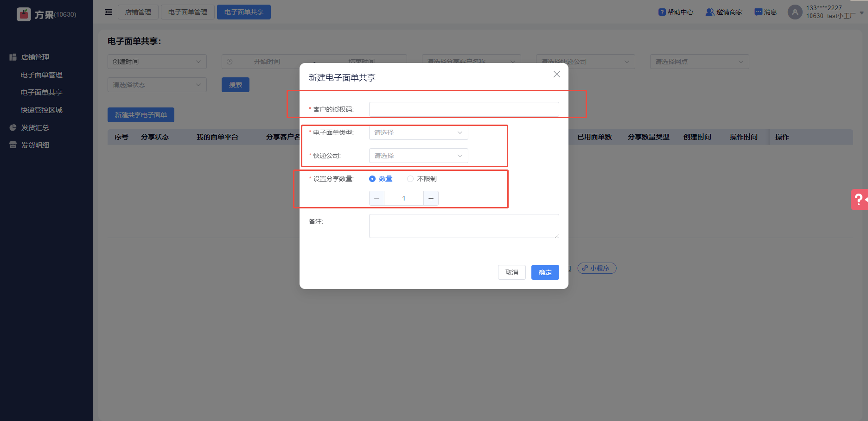This screenshot has height=421, width=868.
Task: Switch to the 店铺管理 top tab
Action: pos(138,12)
